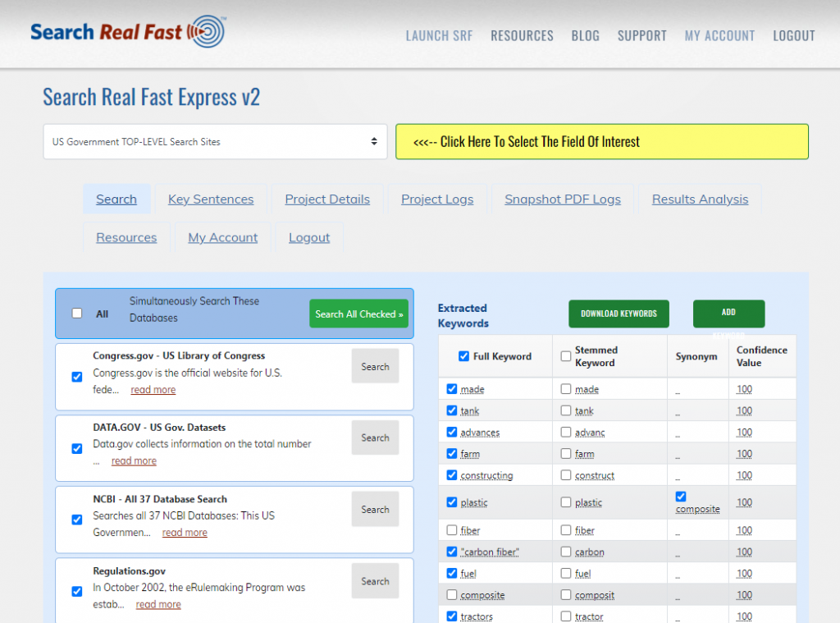Screen dimensions: 840x623
Task: Toggle the Stemmed Keyword header checkbox
Action: [566, 356]
